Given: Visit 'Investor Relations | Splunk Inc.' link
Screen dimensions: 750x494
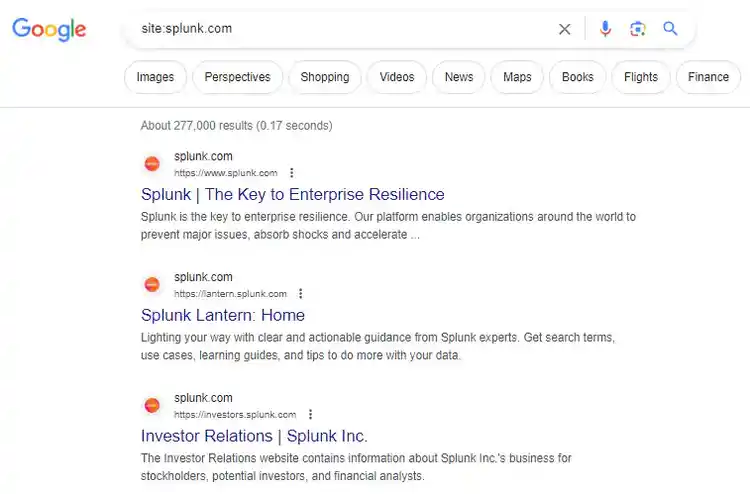Looking at the screenshot, I should (254, 436).
